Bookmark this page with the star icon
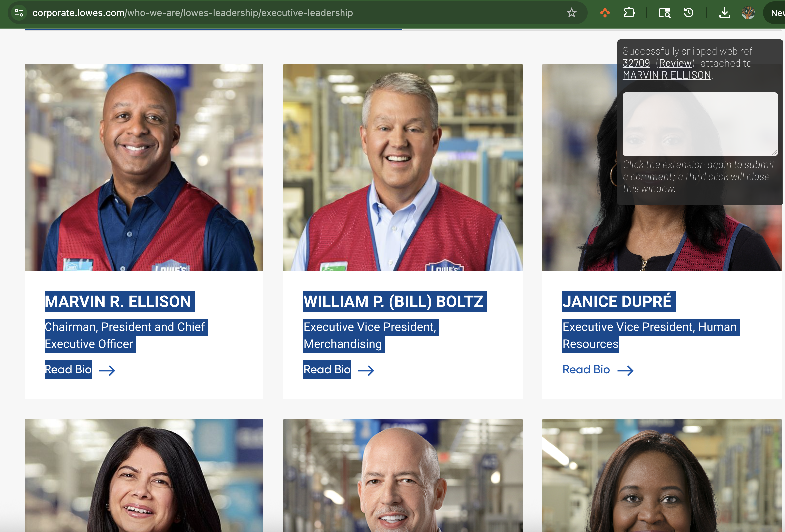This screenshot has width=785, height=532. coord(571,13)
